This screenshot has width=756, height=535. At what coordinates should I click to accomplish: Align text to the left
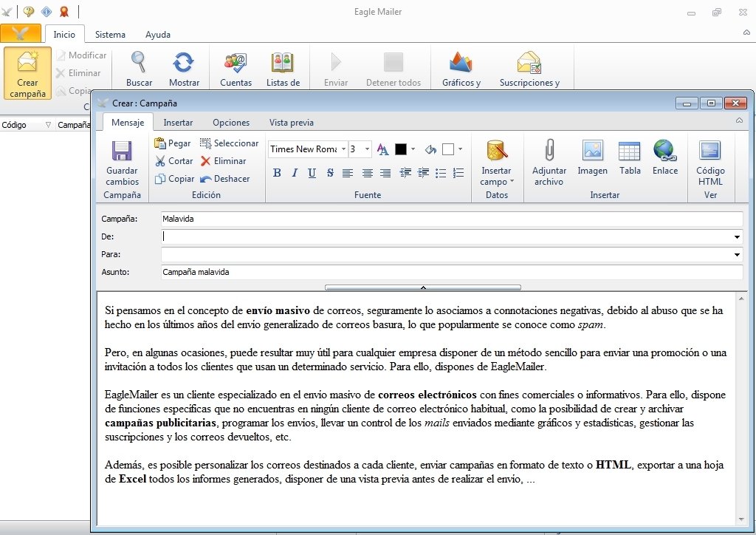pyautogui.click(x=348, y=173)
